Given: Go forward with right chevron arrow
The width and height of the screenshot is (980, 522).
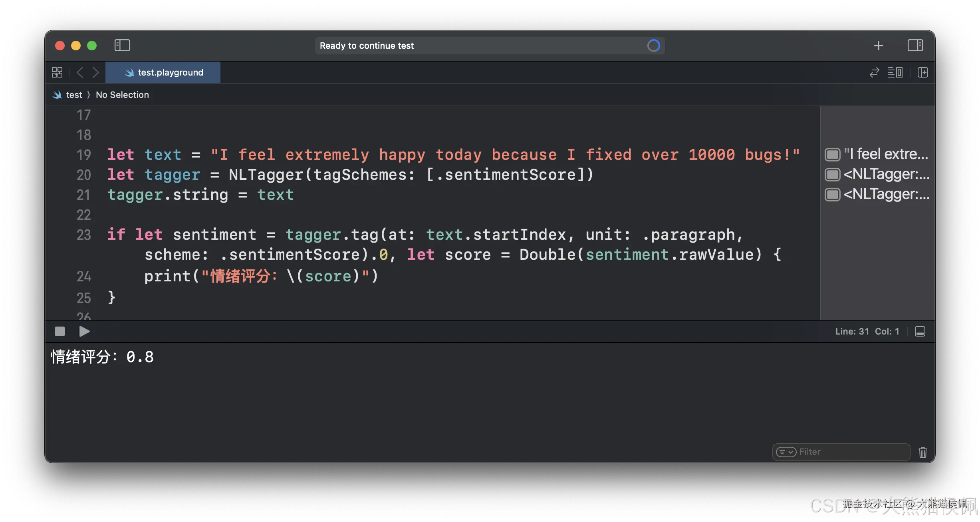Looking at the screenshot, I should [x=95, y=72].
